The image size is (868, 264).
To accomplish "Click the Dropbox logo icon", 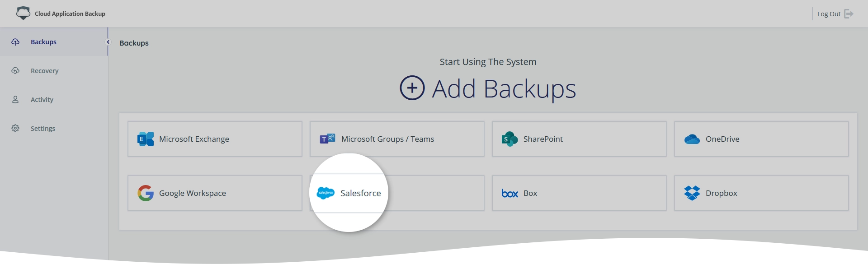I will 692,193.
